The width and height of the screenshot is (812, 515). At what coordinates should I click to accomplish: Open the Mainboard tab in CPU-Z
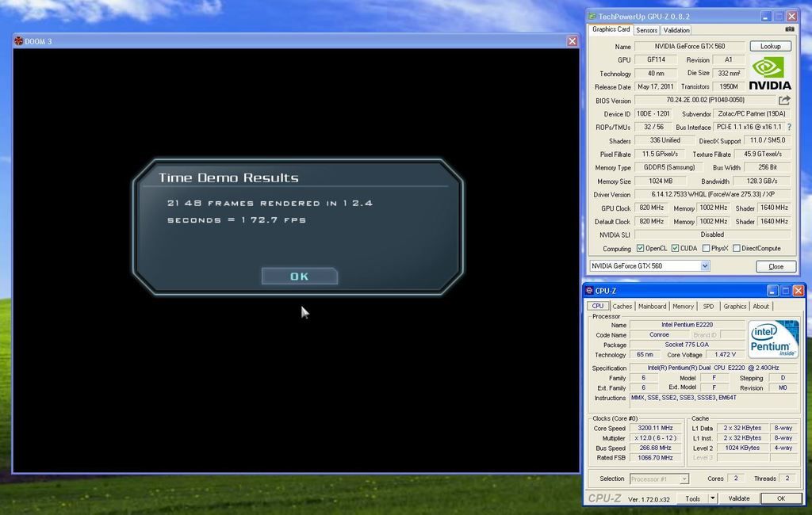pos(652,307)
